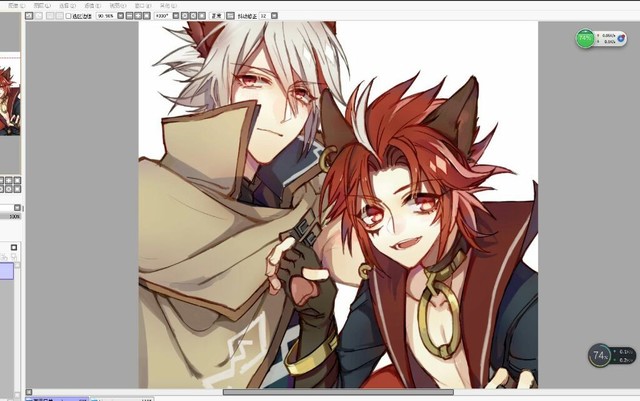This screenshot has width=640, height=401.
Task: Click the 正常 button in the toolbar
Action: click(x=216, y=16)
